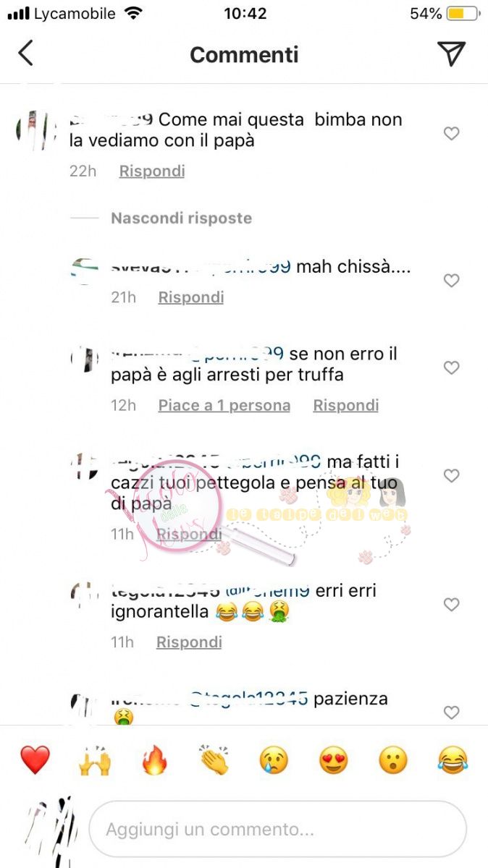Screen dimensions: 488x868
Task: Tap heart on the 'pazienza' reply
Action: (x=451, y=712)
